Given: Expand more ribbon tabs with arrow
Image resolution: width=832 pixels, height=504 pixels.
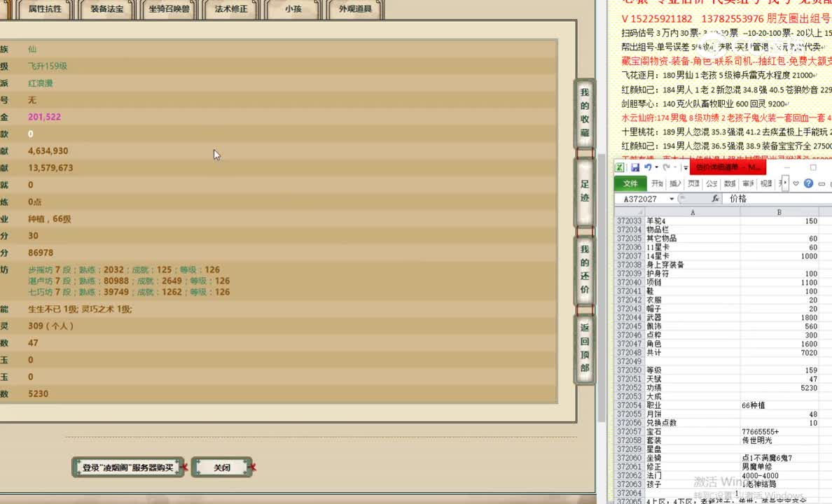Looking at the screenshot, I should tap(785, 183).
